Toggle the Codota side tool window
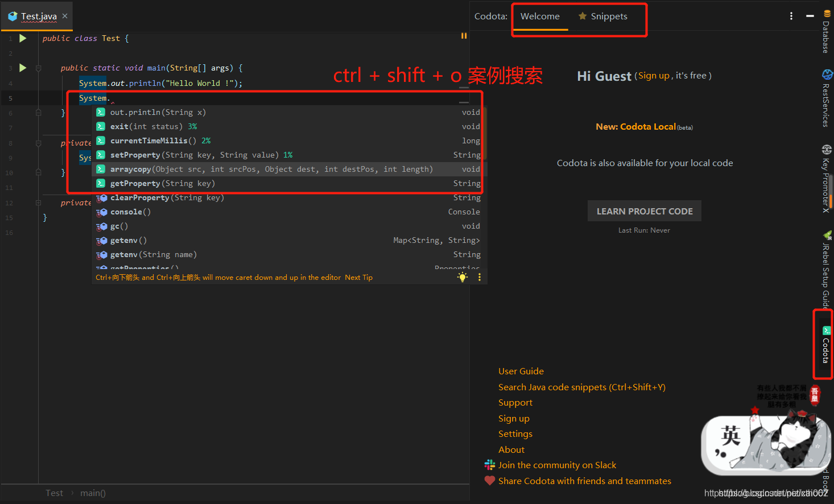 (x=826, y=345)
